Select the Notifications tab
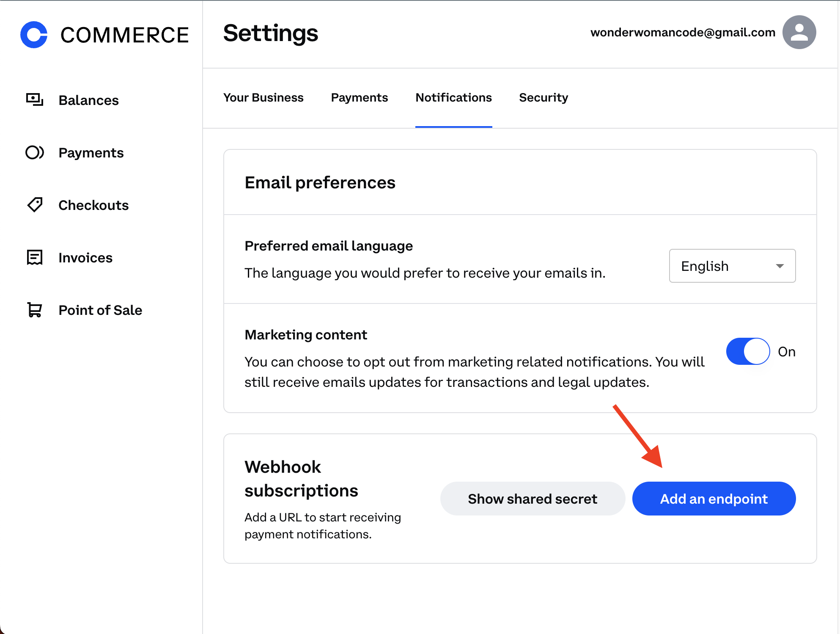840x634 pixels. (453, 98)
